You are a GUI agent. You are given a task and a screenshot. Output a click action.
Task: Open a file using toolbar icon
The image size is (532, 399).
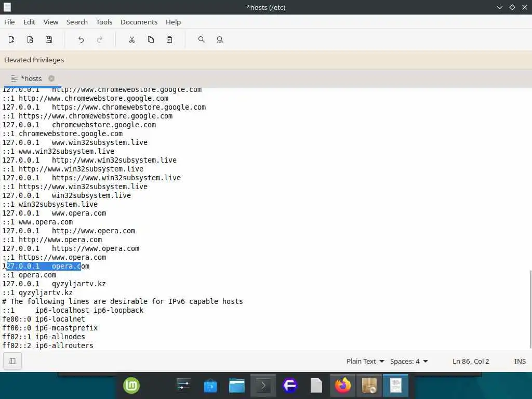pos(30,39)
